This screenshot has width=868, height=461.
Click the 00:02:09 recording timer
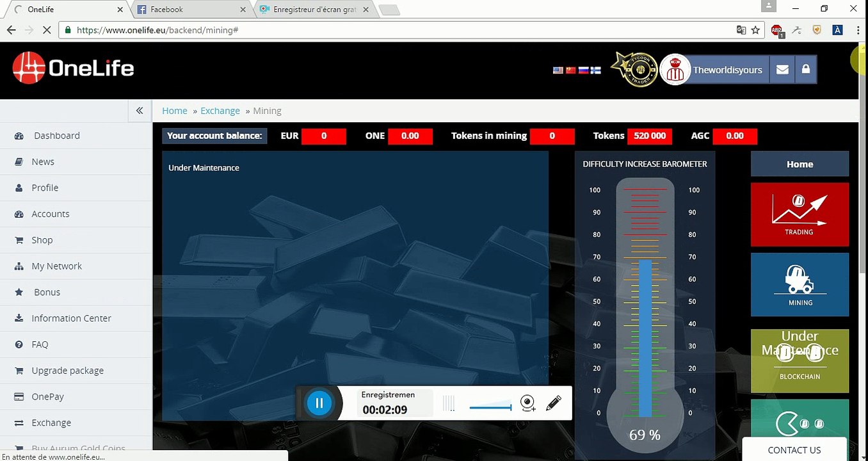(x=385, y=410)
